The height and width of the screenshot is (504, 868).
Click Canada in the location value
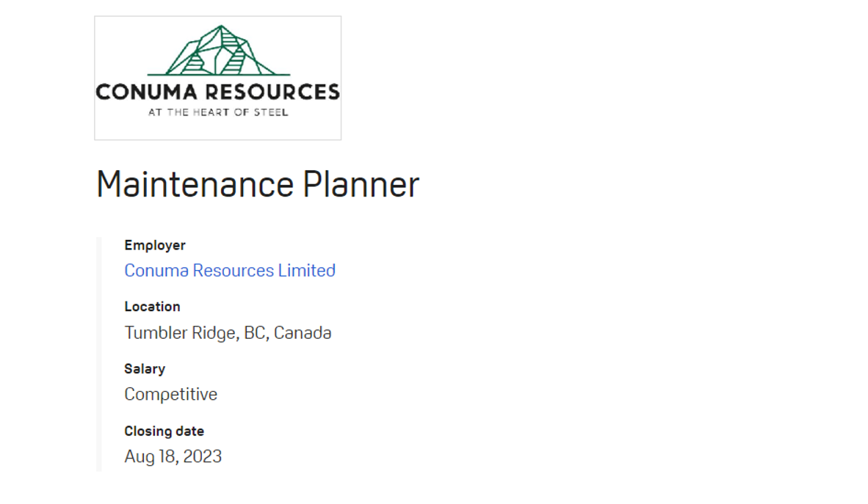[303, 333]
